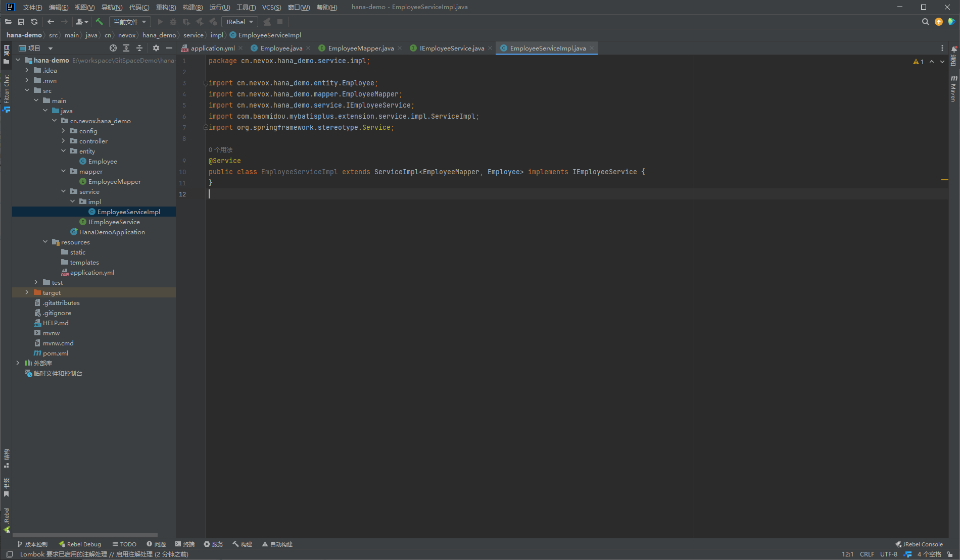Collapse the mapper package
960x560 pixels.
(x=63, y=171)
